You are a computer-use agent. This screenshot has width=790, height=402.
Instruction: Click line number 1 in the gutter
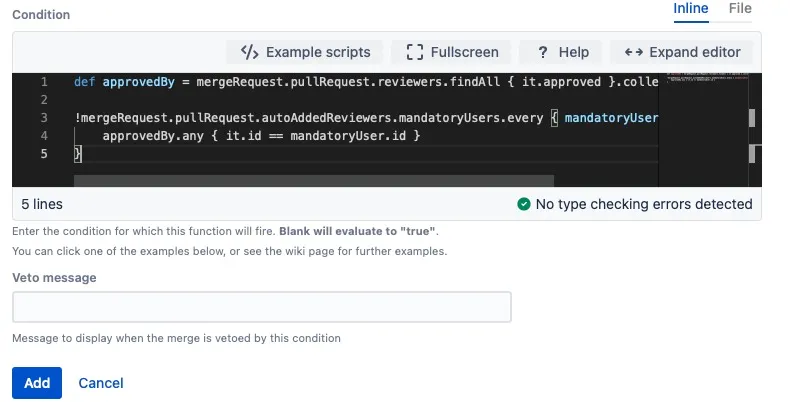[x=44, y=82]
